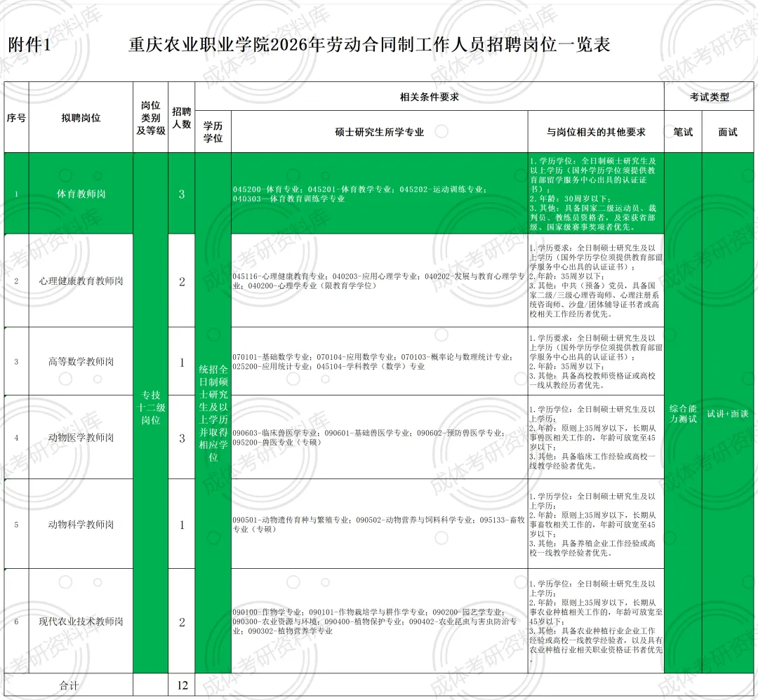This screenshot has width=758, height=700.
Task: Click the 045116-心理健康教育专业 majors cell
Action: (x=380, y=281)
